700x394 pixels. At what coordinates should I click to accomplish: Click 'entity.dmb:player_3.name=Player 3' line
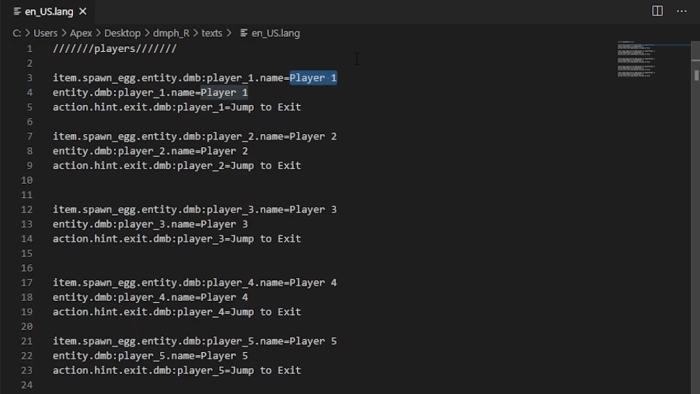[x=150, y=224]
